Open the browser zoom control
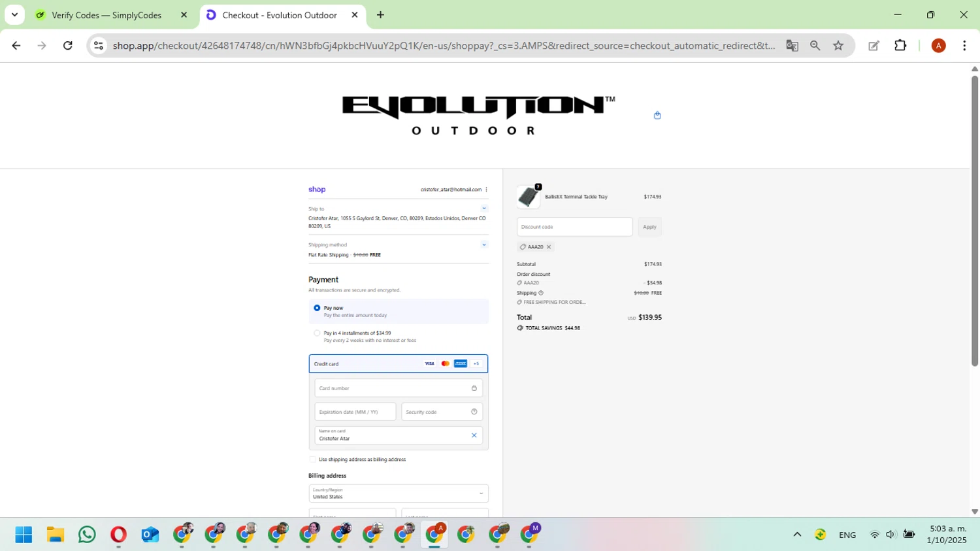Image resolution: width=980 pixels, height=551 pixels. 815,45
